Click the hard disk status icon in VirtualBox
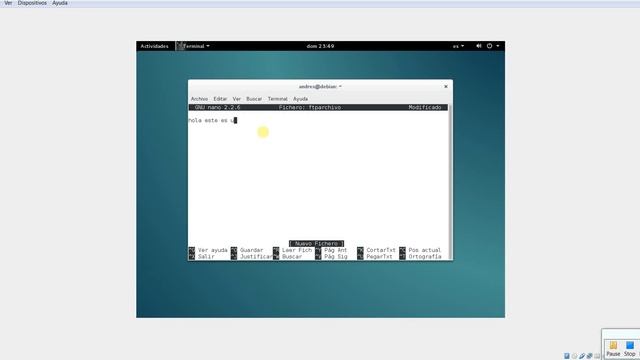 [567, 356]
